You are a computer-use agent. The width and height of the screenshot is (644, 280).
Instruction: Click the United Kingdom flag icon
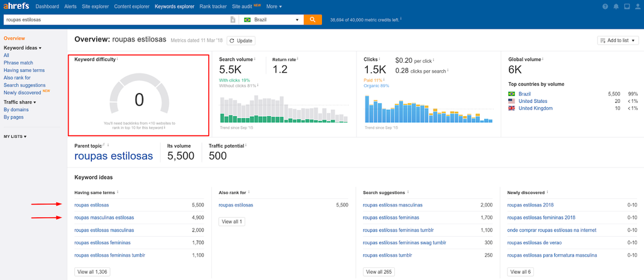tap(512, 108)
